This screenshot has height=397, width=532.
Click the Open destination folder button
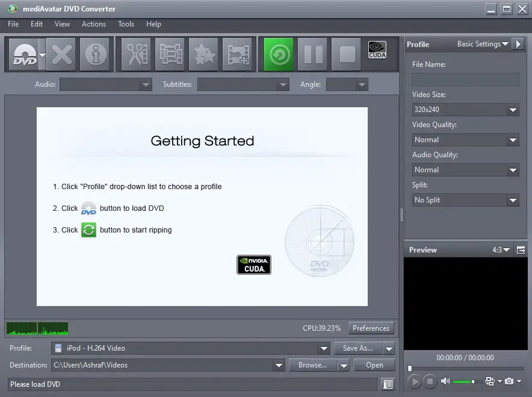coord(374,365)
